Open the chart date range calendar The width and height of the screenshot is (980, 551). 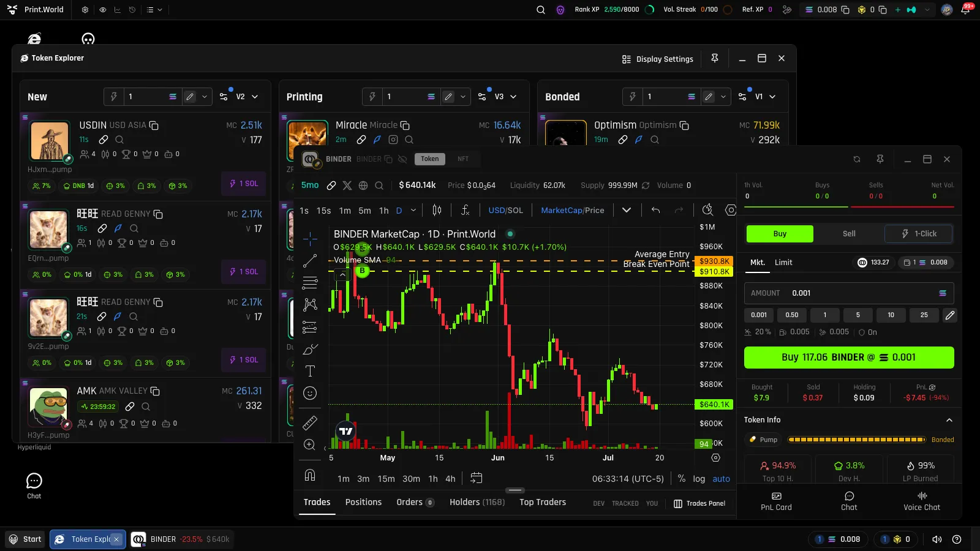tap(476, 478)
